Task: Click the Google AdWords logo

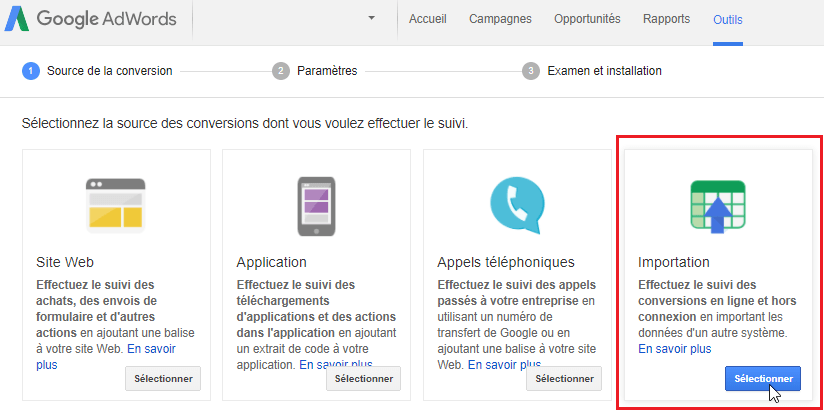Action: [x=90, y=19]
